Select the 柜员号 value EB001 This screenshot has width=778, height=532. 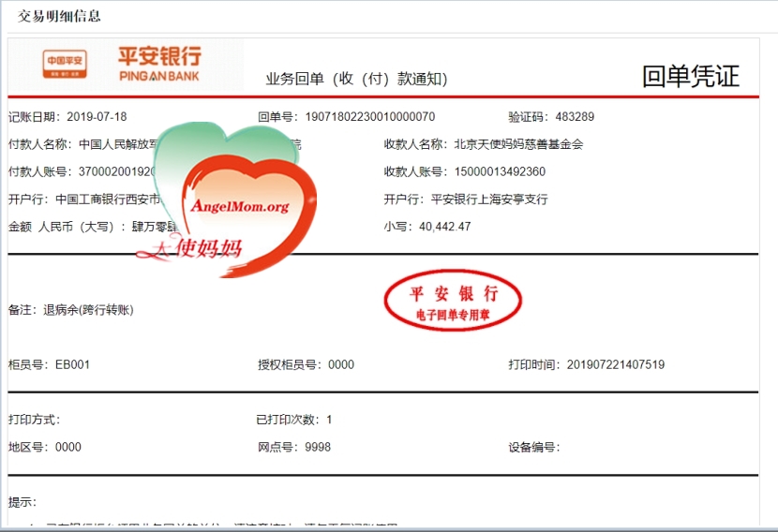72,365
